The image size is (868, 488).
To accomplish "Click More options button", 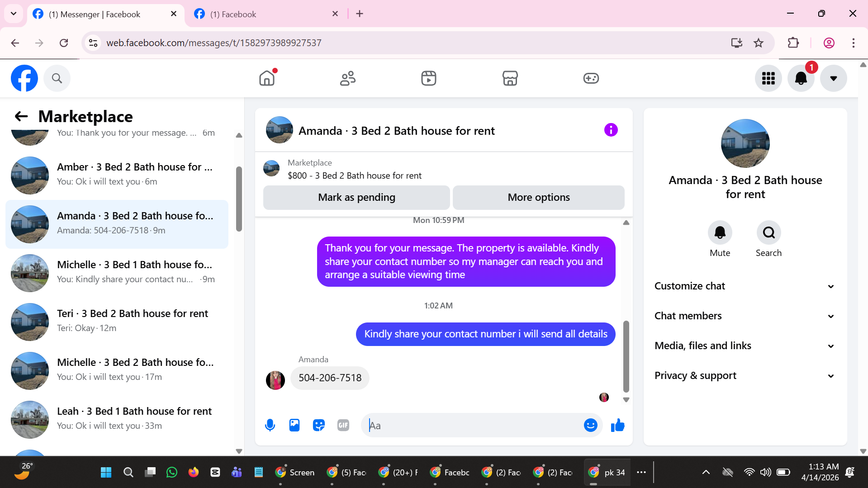I will pos(538,197).
